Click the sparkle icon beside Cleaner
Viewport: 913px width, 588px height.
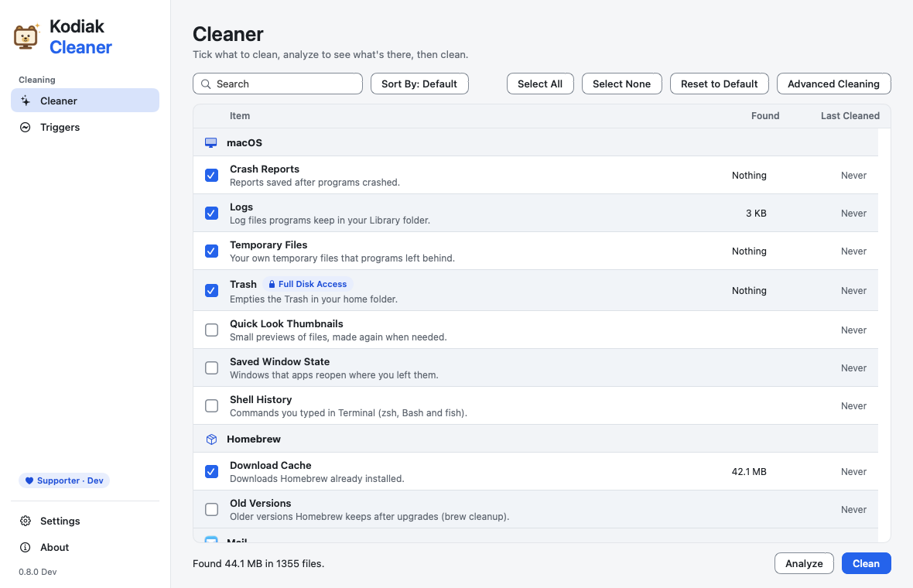pyautogui.click(x=25, y=101)
